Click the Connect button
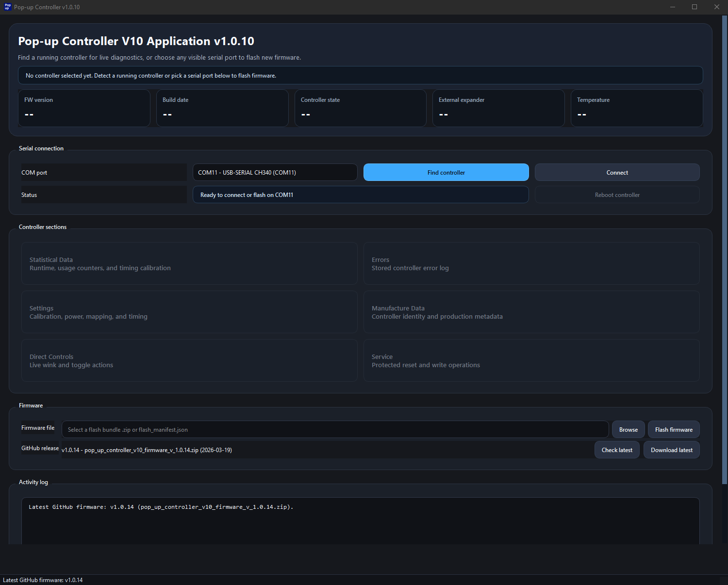Image resolution: width=728 pixels, height=585 pixels. pos(617,172)
